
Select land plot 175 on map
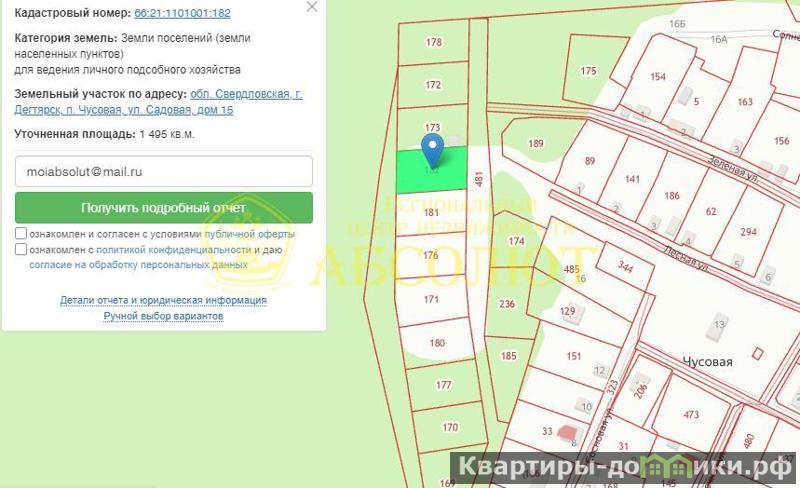pyautogui.click(x=588, y=70)
